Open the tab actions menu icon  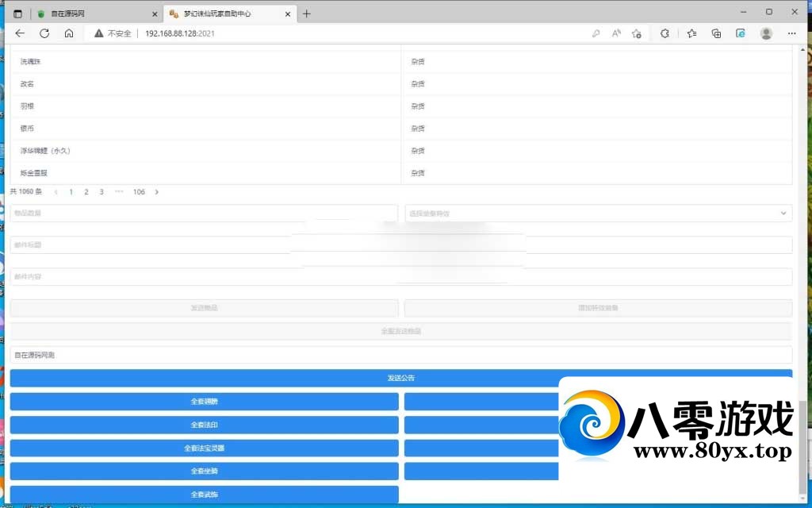pos(17,14)
